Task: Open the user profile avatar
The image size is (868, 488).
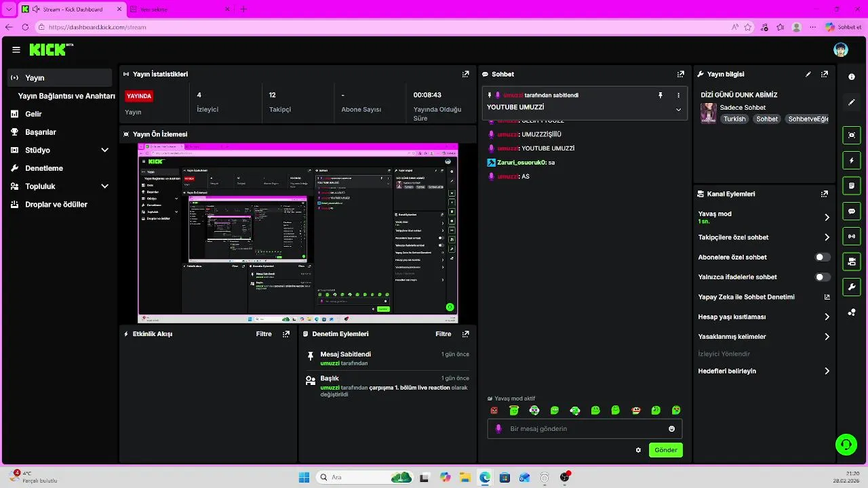Action: [x=841, y=49]
